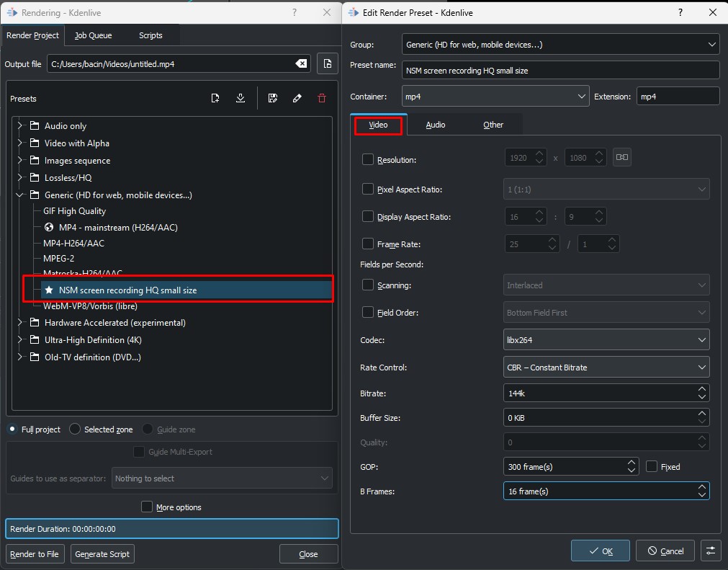The width and height of the screenshot is (728, 570).
Task: Select the MPEG-2 preset
Action: click(x=58, y=258)
